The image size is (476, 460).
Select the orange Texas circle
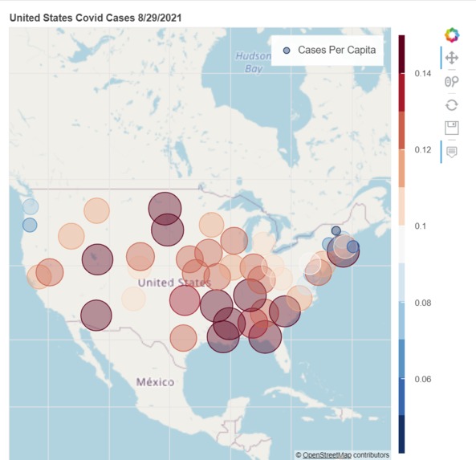pos(183,338)
